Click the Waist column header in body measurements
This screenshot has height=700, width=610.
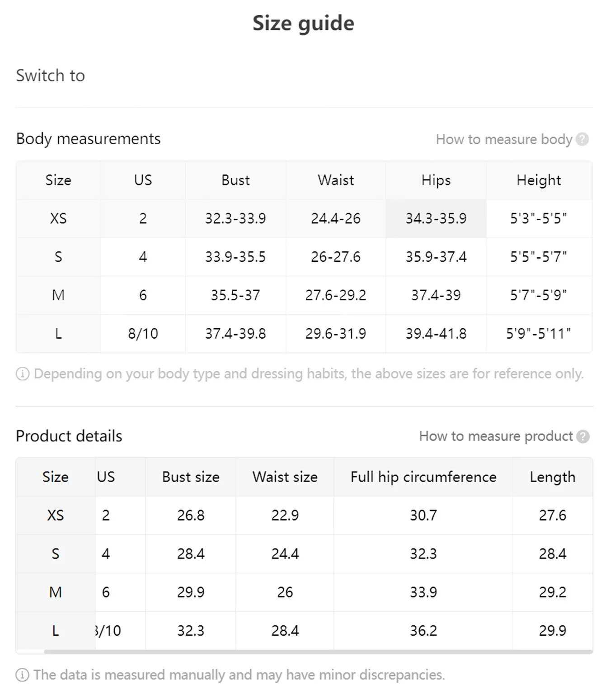click(336, 180)
